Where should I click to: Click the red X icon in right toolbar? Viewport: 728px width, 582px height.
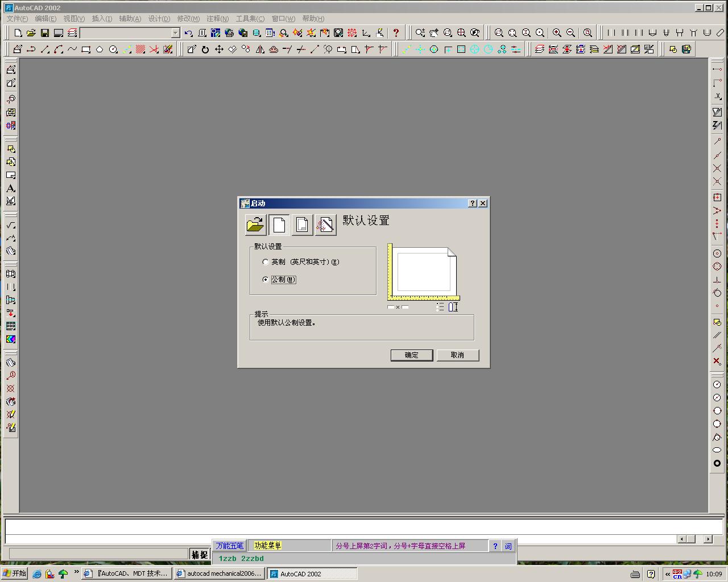coord(717,361)
